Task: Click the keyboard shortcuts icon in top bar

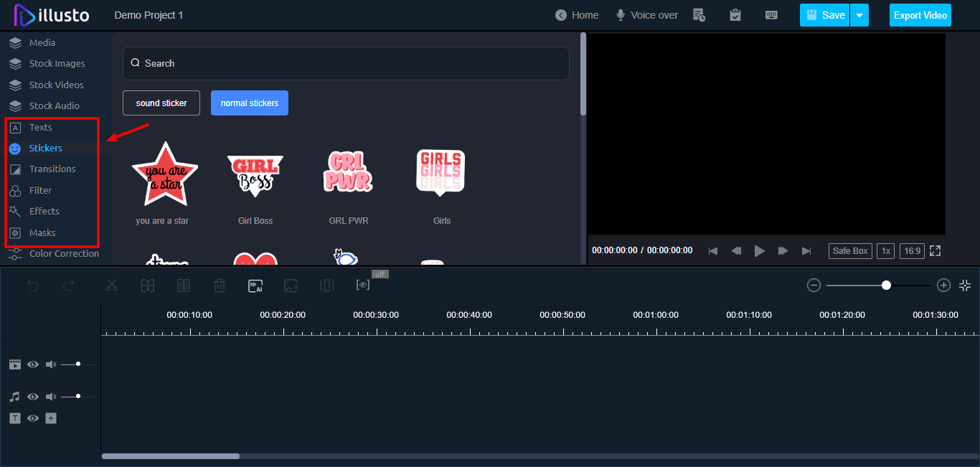Action: pos(772,15)
